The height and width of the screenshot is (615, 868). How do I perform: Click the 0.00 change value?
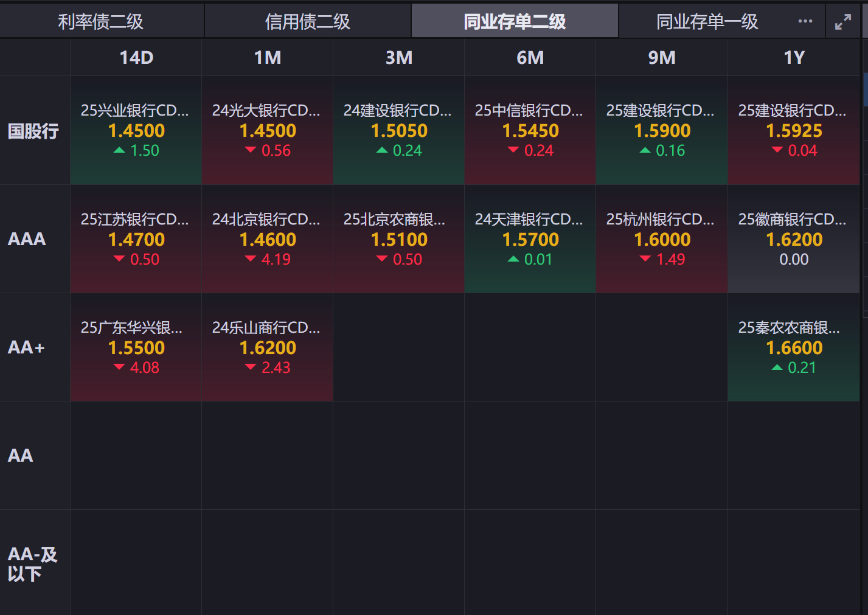click(x=794, y=259)
